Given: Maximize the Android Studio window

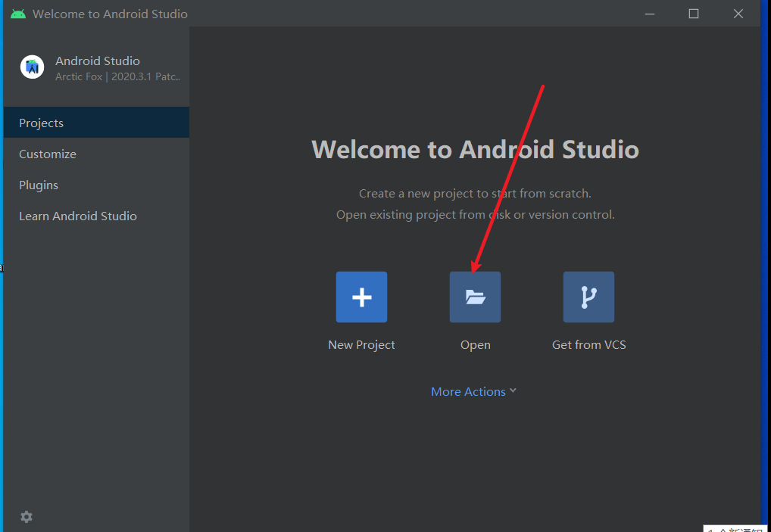Looking at the screenshot, I should pyautogui.click(x=694, y=14).
